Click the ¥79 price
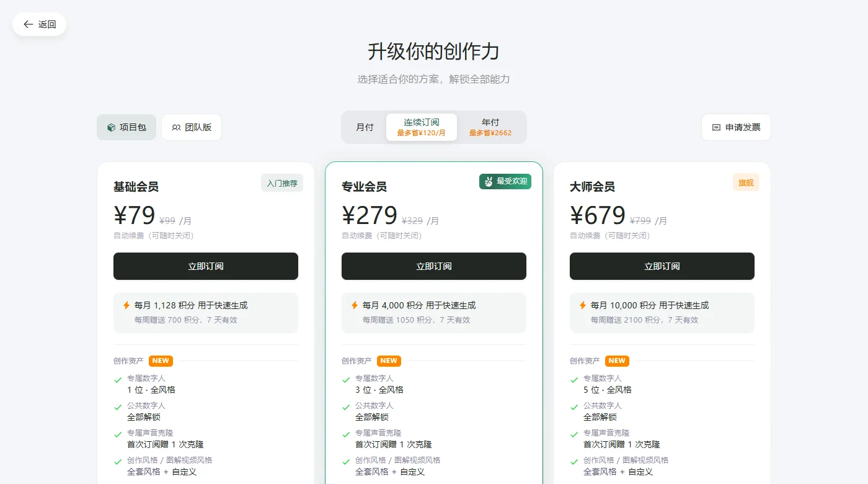The height and width of the screenshot is (484, 868). point(135,215)
